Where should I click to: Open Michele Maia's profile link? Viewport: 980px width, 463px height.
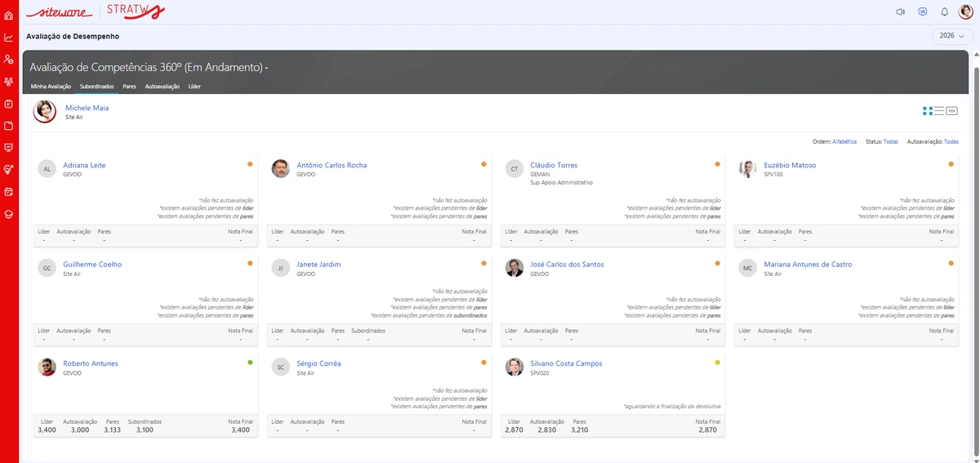[87, 108]
